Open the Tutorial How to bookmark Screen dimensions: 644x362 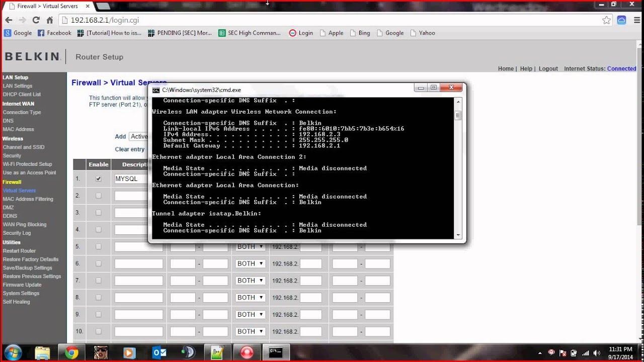point(109,33)
